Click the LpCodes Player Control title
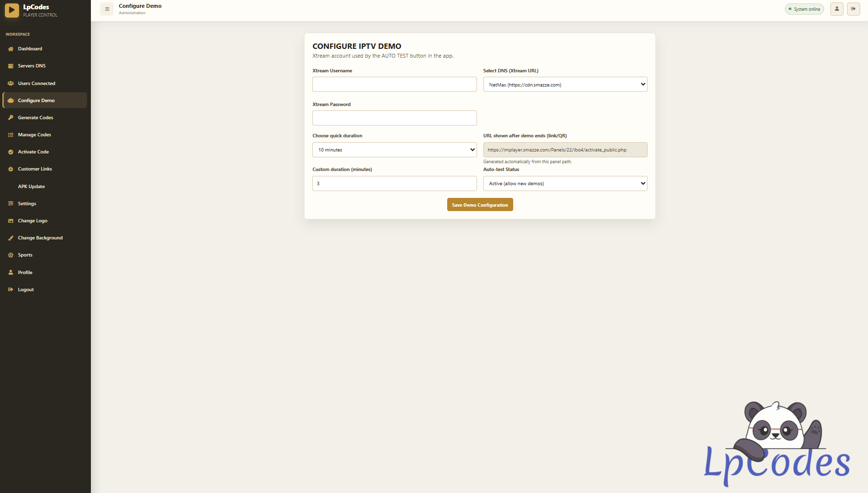Viewport: 868px width, 493px height. point(40,11)
